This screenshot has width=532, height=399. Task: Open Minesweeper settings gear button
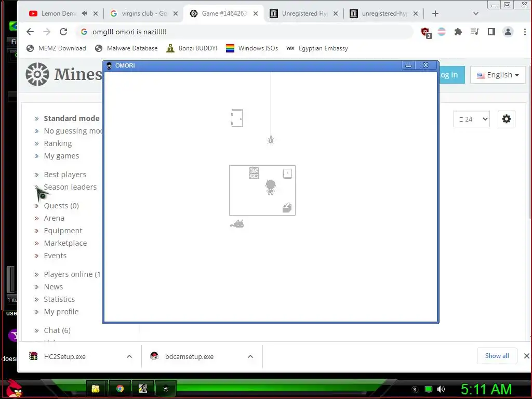coord(506,119)
